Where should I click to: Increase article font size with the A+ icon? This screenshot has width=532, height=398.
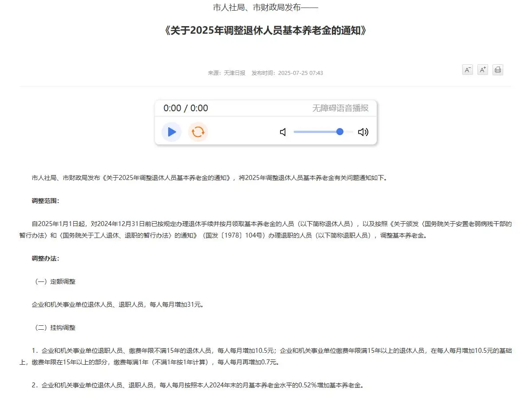(x=482, y=70)
